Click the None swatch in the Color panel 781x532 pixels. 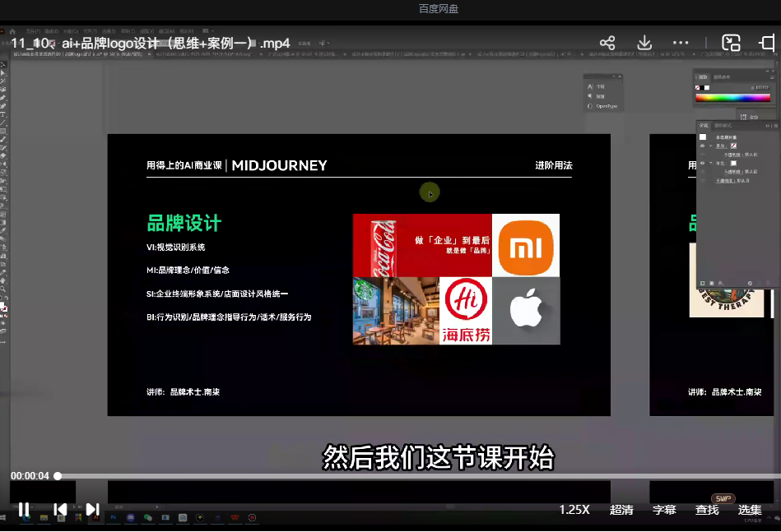tap(697, 88)
